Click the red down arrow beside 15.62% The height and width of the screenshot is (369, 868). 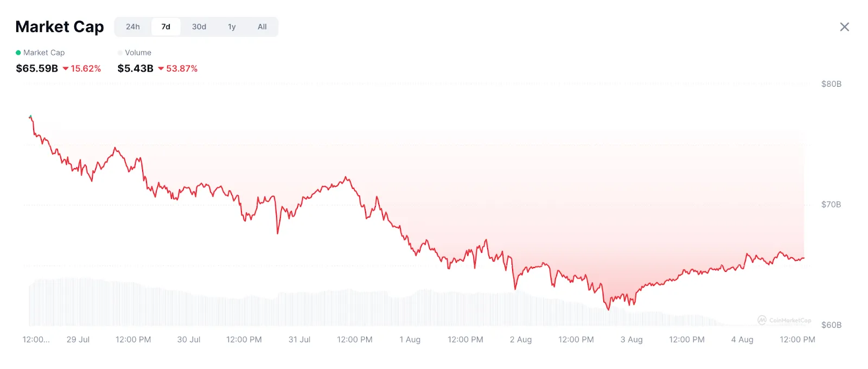(x=66, y=69)
